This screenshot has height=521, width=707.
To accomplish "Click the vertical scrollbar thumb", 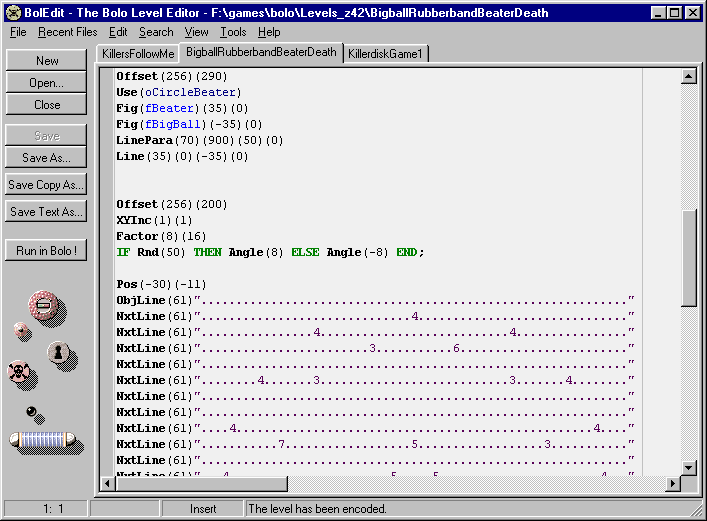I will coord(689,258).
